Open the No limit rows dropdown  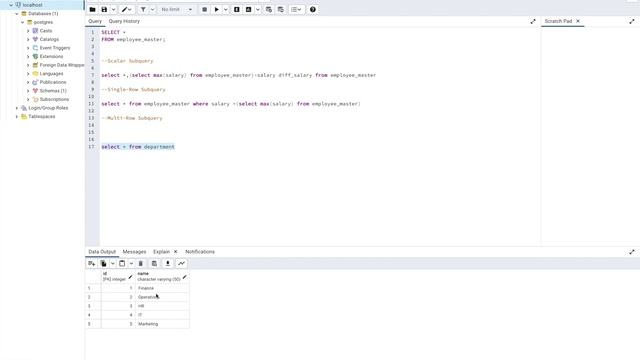pyautogui.click(x=176, y=9)
